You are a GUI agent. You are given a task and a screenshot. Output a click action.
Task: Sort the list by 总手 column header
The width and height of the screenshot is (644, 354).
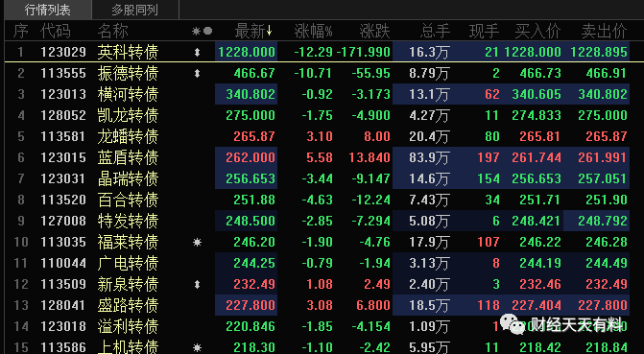[x=436, y=31]
